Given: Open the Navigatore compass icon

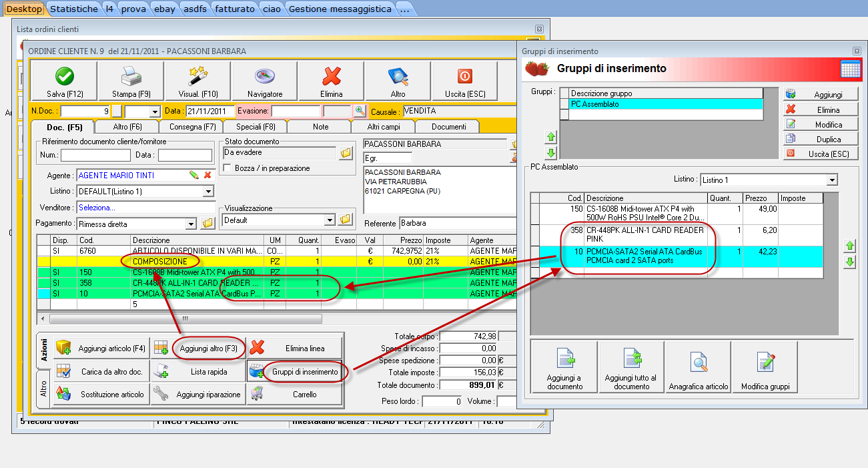Looking at the screenshot, I should (265, 76).
